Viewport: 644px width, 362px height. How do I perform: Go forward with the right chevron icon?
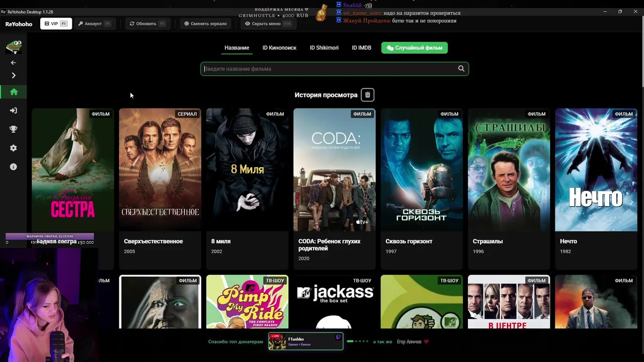click(14, 75)
